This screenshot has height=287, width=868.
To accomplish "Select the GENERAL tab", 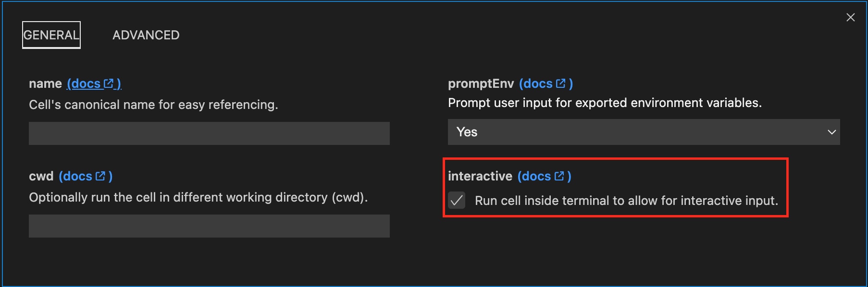I will tap(51, 35).
